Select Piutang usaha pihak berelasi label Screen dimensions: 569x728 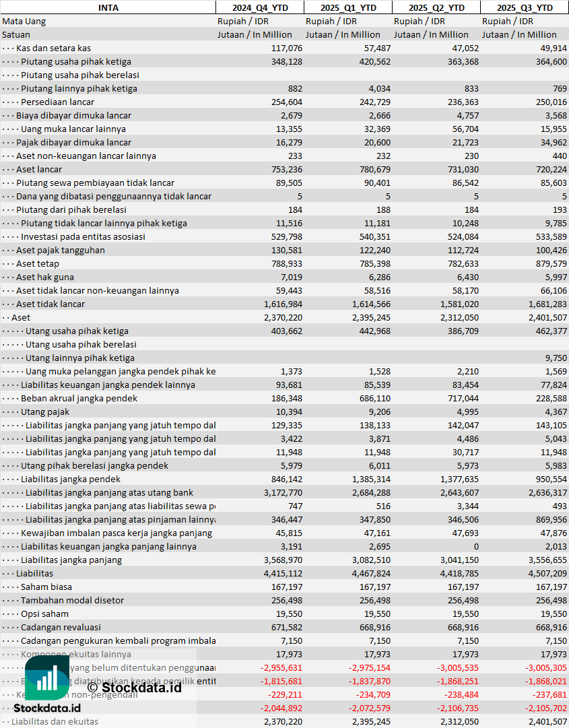coord(80,75)
